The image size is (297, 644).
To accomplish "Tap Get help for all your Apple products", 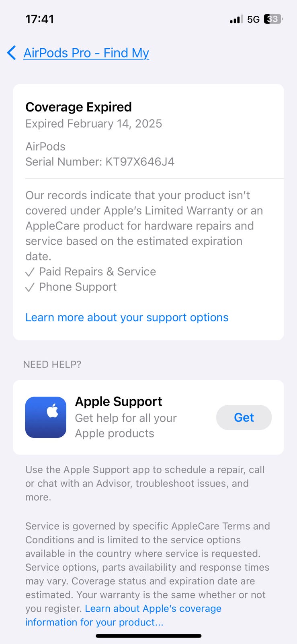I will coord(126,425).
